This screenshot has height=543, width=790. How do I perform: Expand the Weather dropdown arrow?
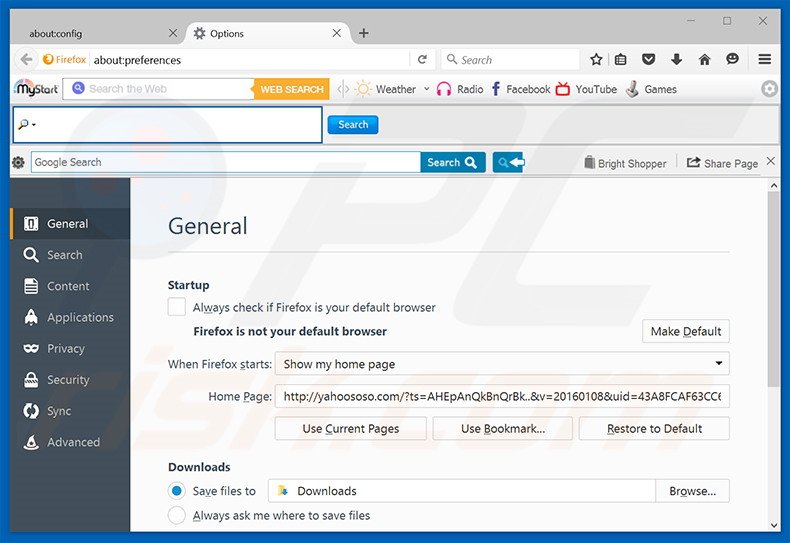(426, 89)
